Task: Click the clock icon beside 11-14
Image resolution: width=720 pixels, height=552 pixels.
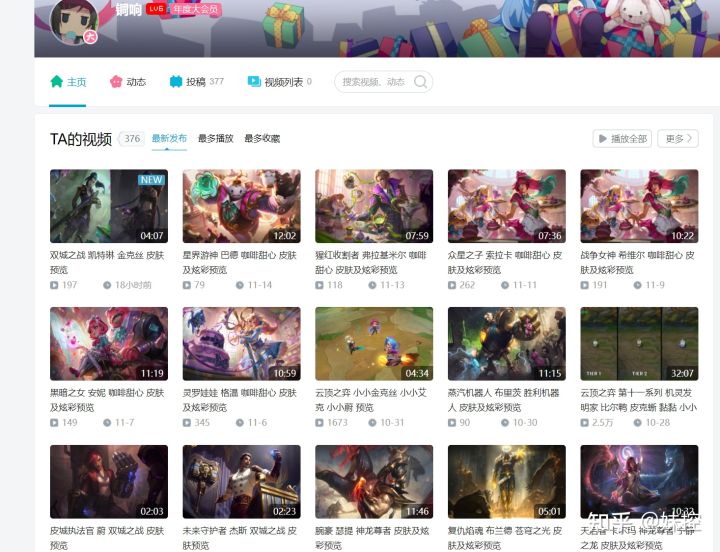Action: pos(240,285)
